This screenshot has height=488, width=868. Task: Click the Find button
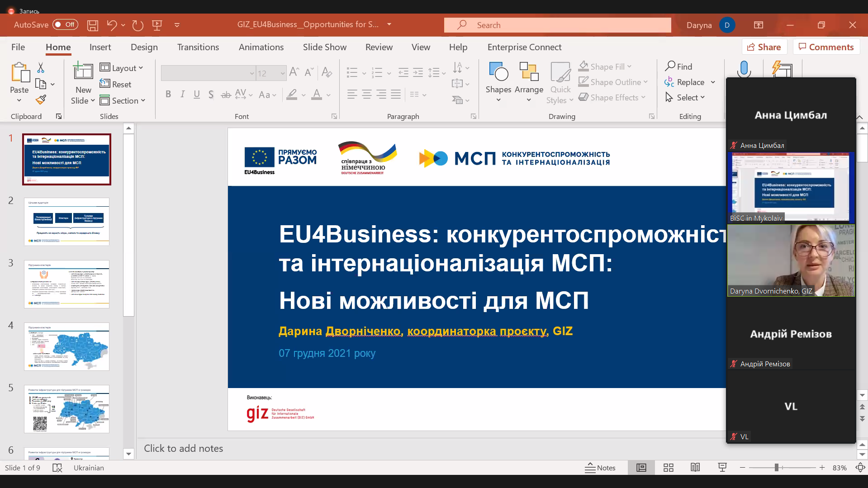pyautogui.click(x=678, y=66)
